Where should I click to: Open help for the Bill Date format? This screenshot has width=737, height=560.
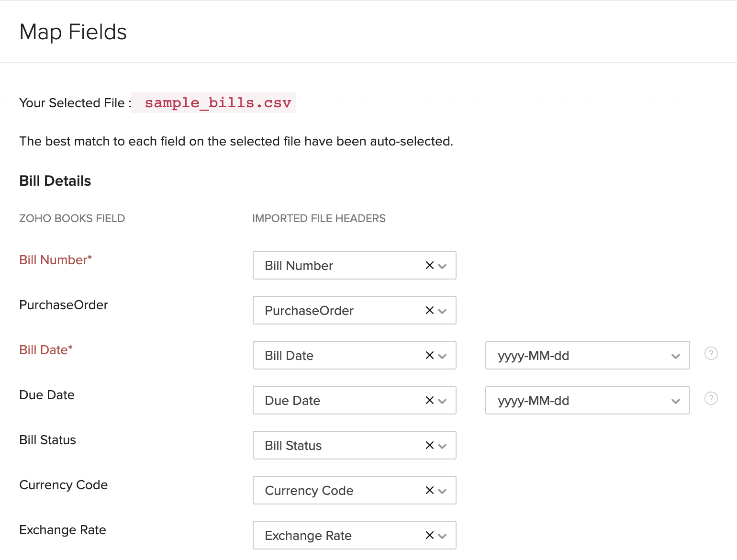[x=711, y=354]
